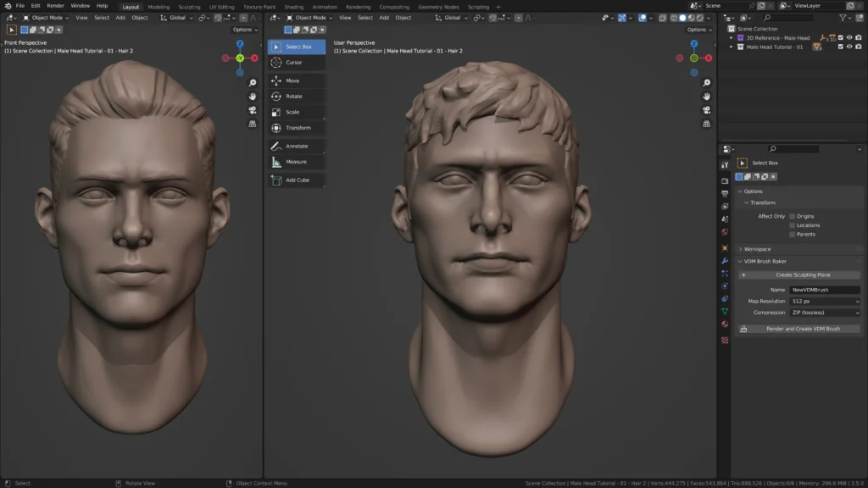Image resolution: width=868 pixels, height=488 pixels.
Task: Open the Render menu
Action: 55,6
